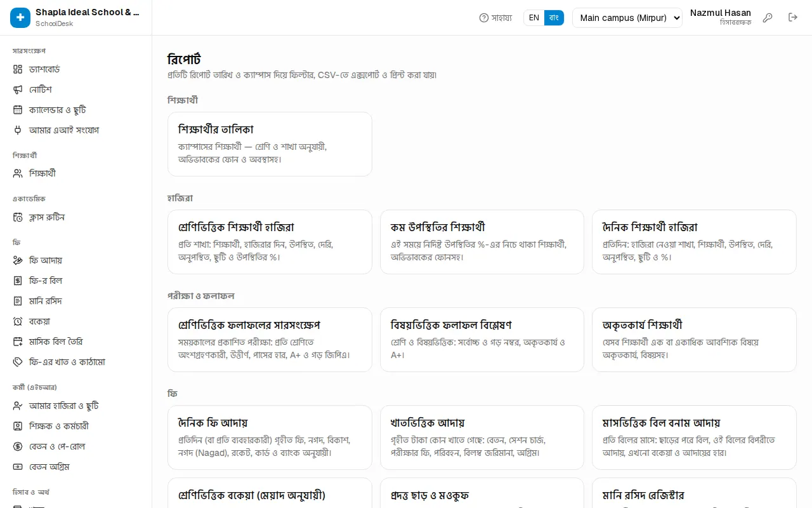812x508 pixels.
Task: Open আমার হাজিরা ও ছুটি icon
Action: tap(18, 406)
